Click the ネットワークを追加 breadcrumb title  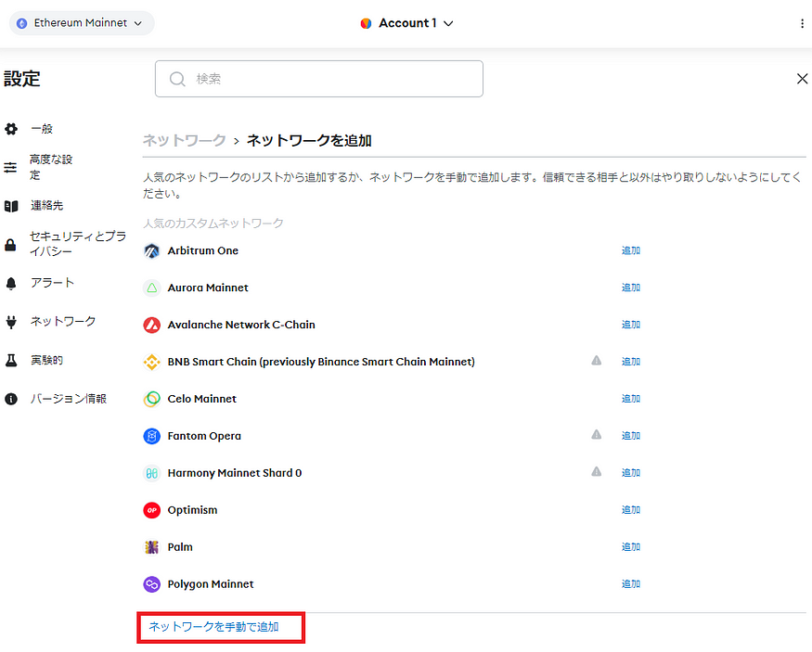pyautogui.click(x=309, y=140)
